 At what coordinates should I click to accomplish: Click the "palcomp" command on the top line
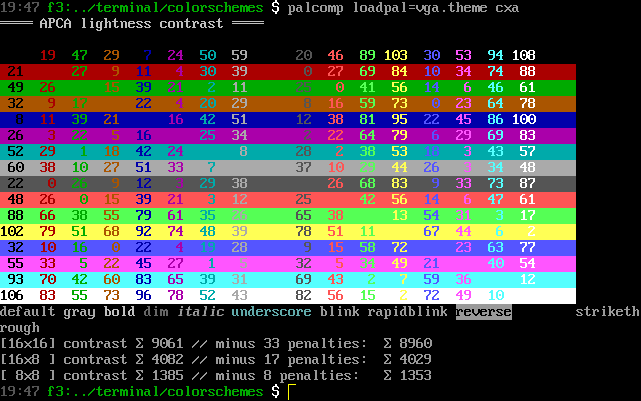coord(315,8)
